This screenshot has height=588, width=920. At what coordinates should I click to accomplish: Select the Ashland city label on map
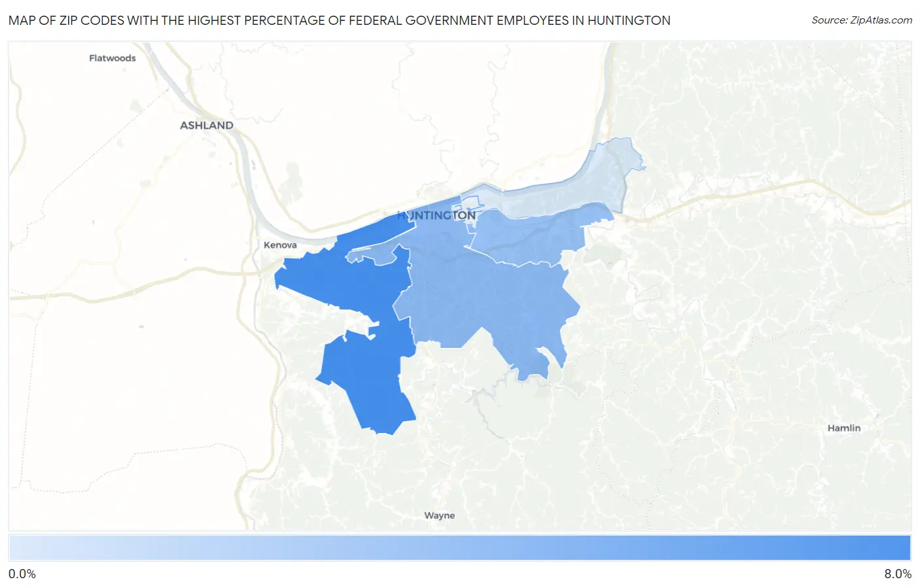tap(207, 125)
